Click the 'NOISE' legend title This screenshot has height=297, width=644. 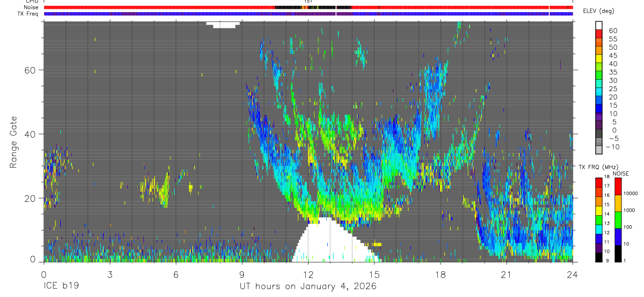(620, 173)
